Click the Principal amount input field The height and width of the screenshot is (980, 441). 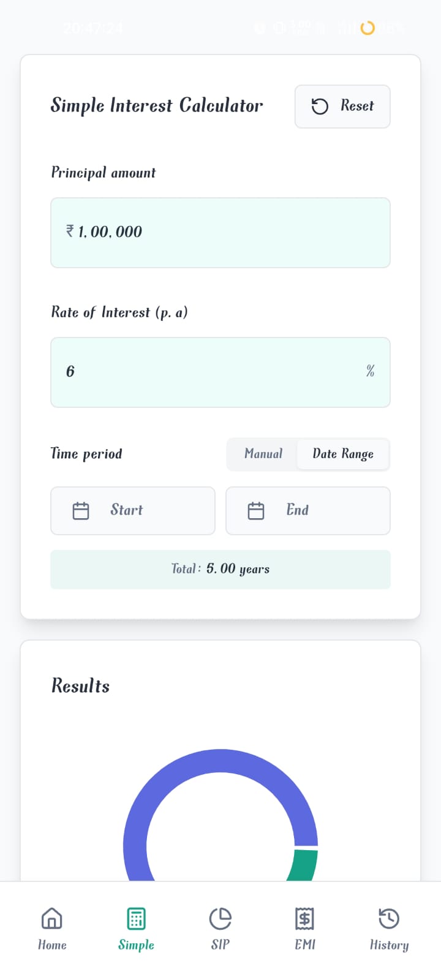220,233
